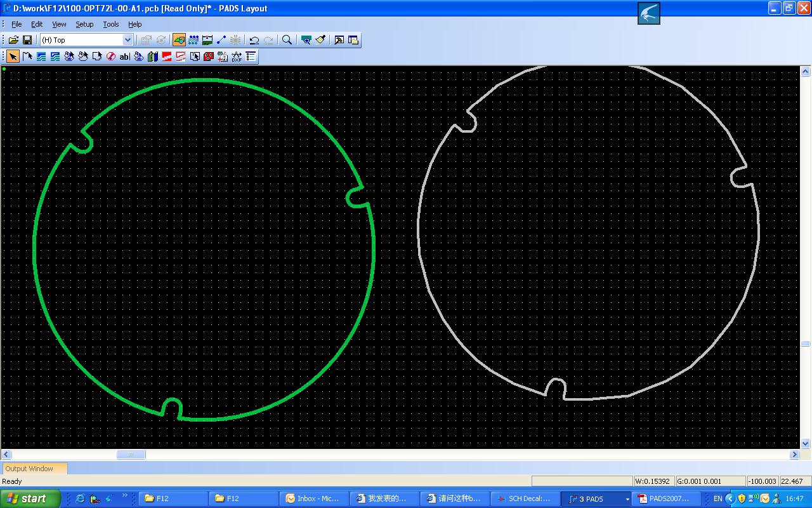Select the Copper drafting tool
The height and width of the screenshot is (508, 812).
pos(41,57)
